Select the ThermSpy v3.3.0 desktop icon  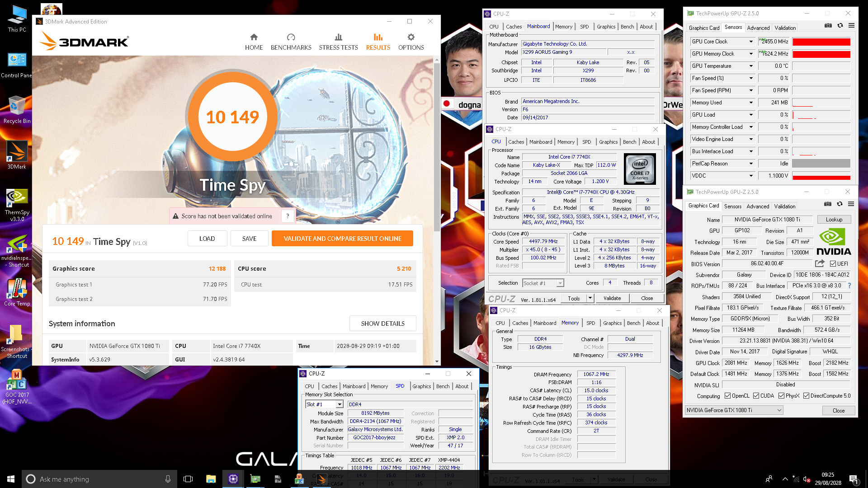point(17,205)
